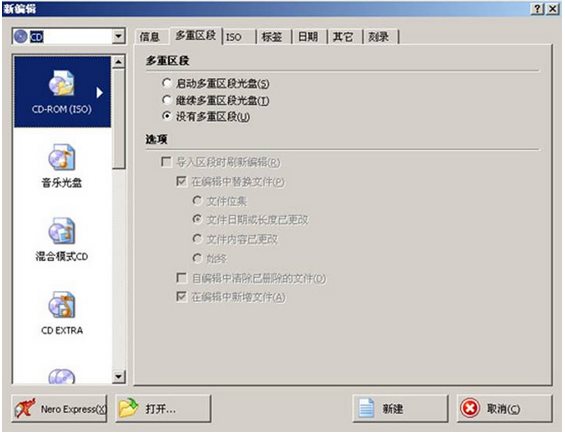Toggle 导入区段时刷新编辑(R) checkbox
565x433 pixels.
point(166,162)
